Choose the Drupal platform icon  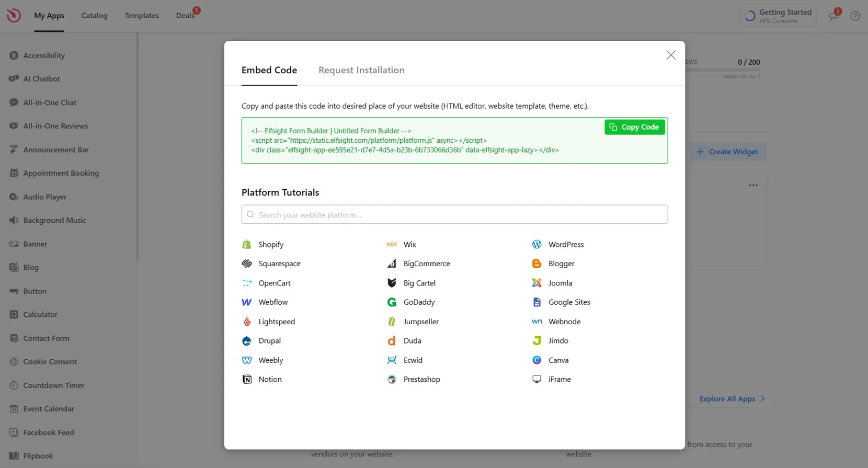pyautogui.click(x=247, y=341)
